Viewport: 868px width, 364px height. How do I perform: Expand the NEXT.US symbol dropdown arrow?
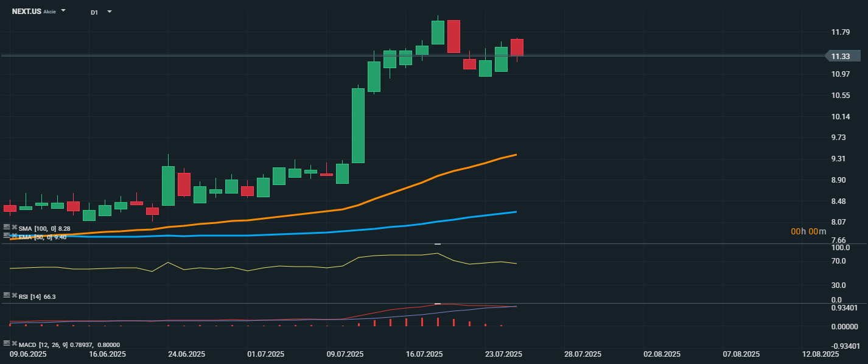coord(63,11)
